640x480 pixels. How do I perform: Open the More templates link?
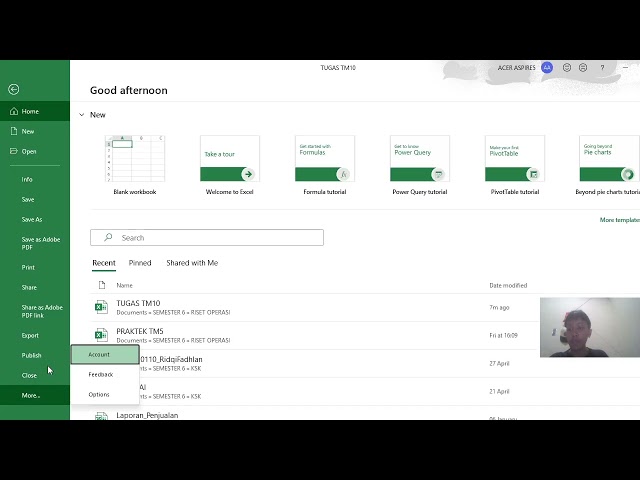click(x=620, y=220)
